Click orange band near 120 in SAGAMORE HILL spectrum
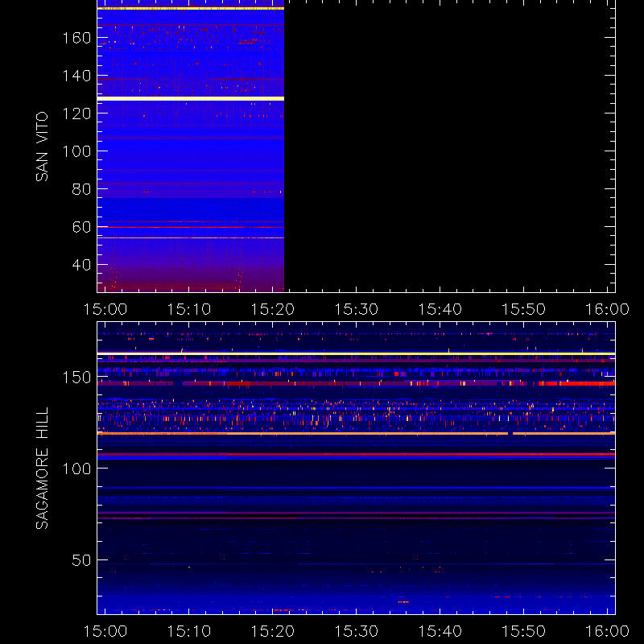This screenshot has height=644, width=644. [356, 433]
